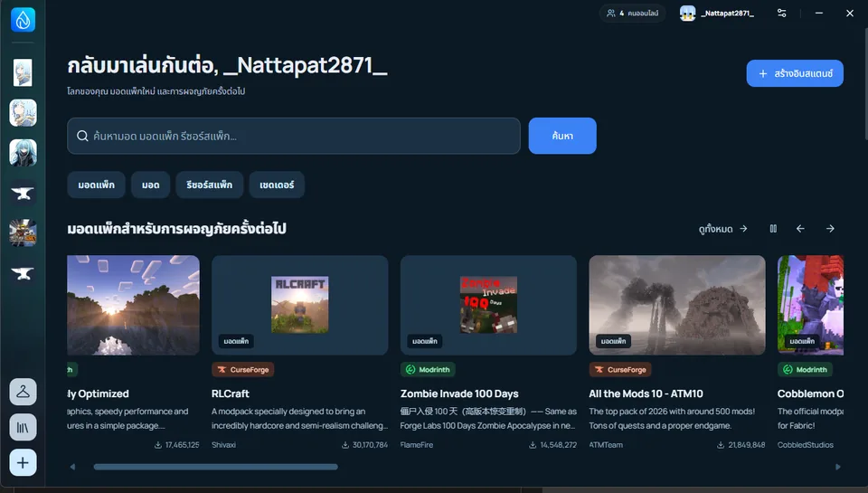Click the ATMTeam author name

click(x=606, y=445)
